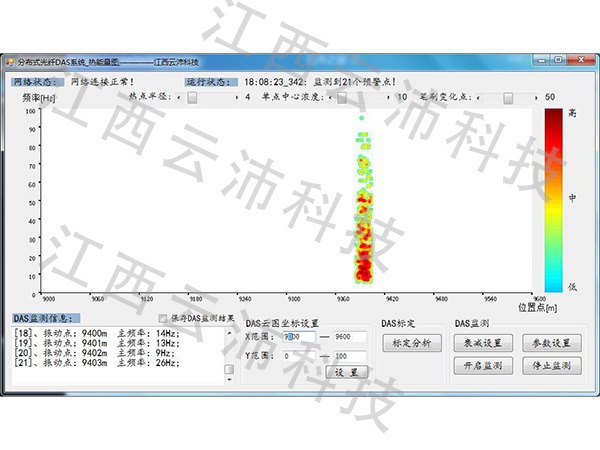Click the 运行状态 label
This screenshot has width=600, height=450.
tap(211, 82)
